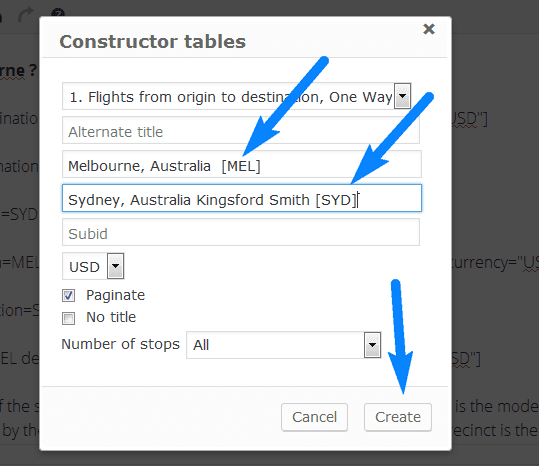Screen dimensions: 539x466
Task: Click the Cancel button
Action: (314, 417)
